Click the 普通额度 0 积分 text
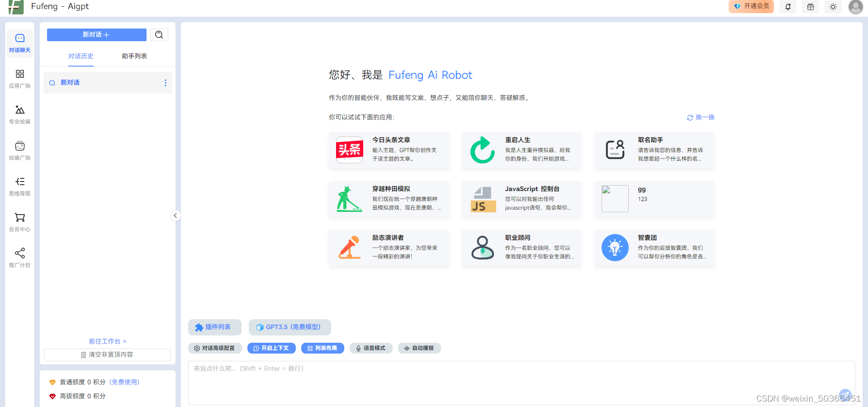 (83, 382)
